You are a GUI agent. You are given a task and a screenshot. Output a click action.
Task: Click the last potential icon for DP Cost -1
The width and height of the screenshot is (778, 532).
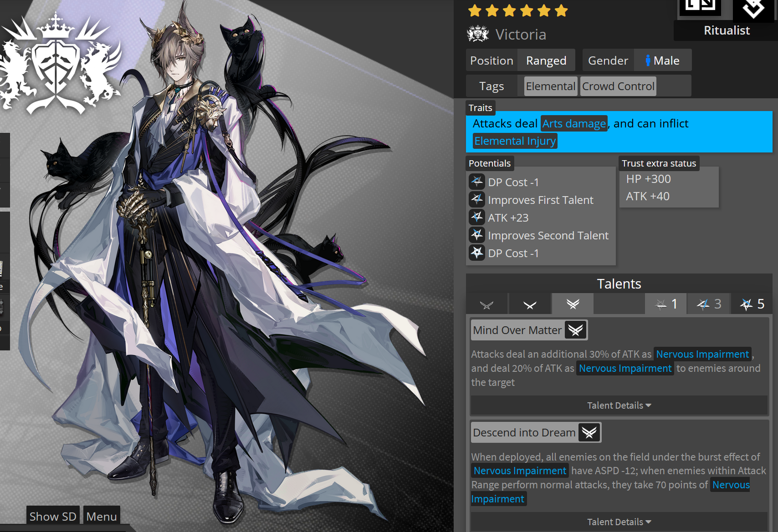click(x=477, y=253)
